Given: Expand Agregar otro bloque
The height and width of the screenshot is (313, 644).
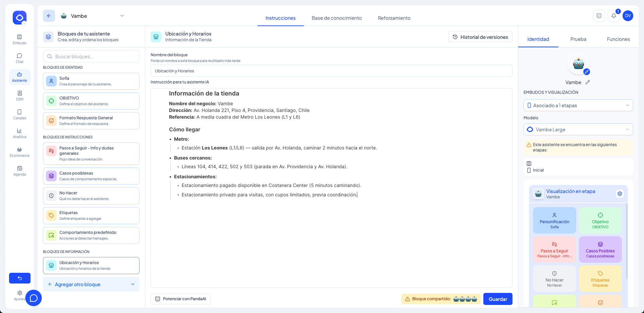Looking at the screenshot, I should [x=91, y=285].
